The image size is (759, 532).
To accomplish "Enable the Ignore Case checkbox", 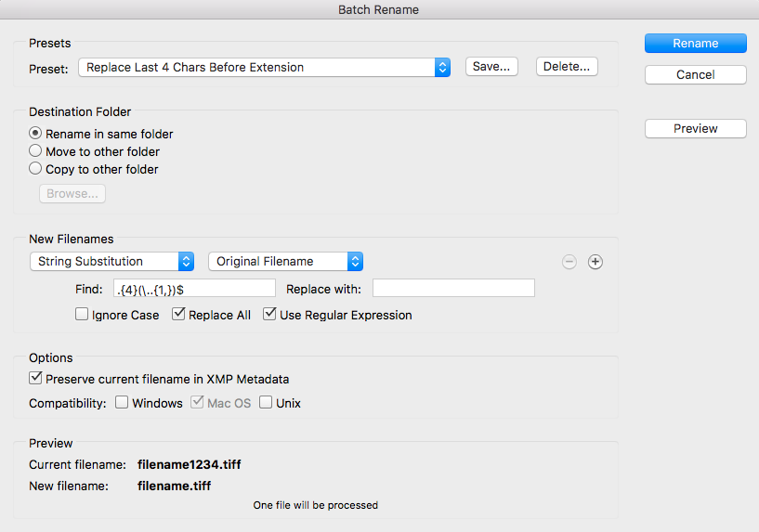I will click(83, 315).
